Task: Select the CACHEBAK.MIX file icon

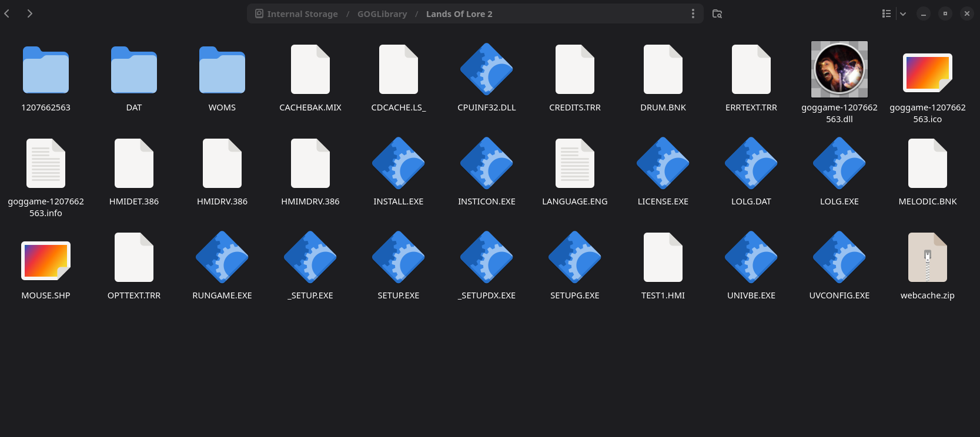Action: [310, 69]
